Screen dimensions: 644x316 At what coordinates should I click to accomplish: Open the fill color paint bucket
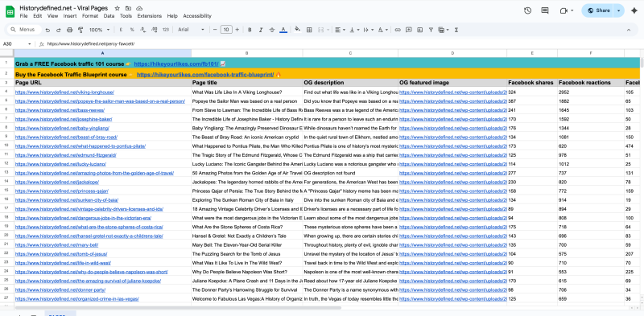click(298, 30)
